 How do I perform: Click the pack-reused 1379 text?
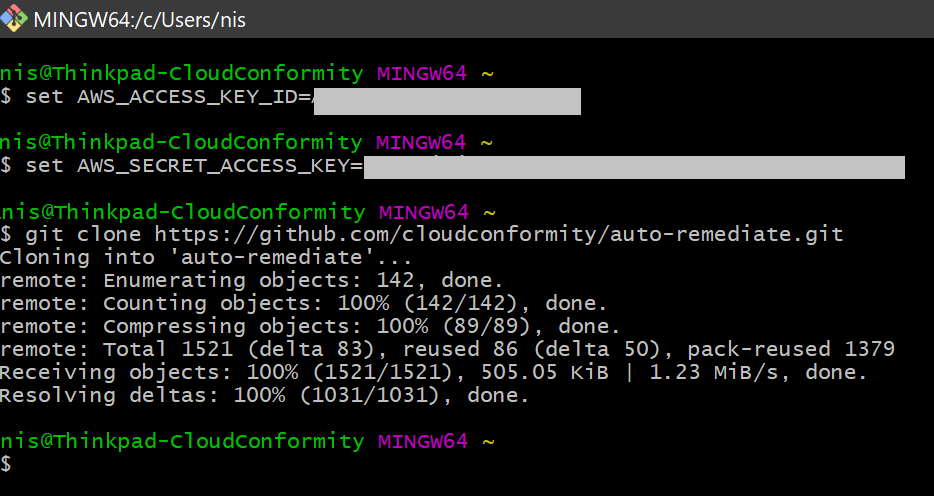coord(791,350)
